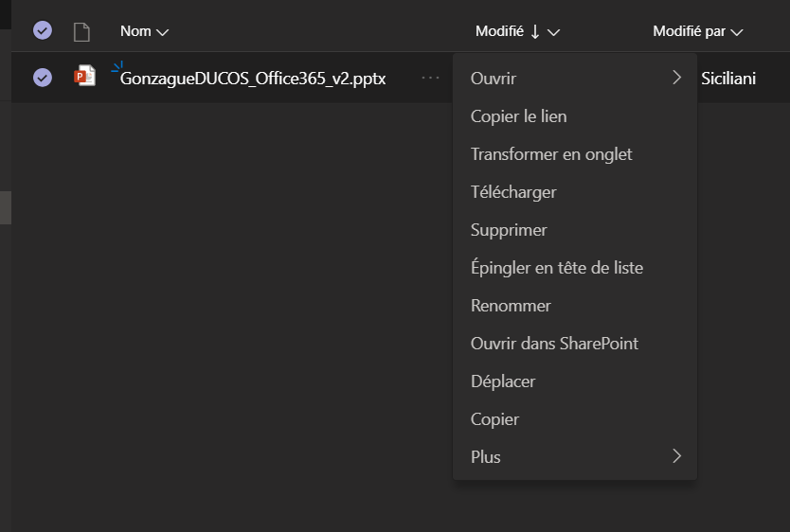Click the PowerPoint file type icon
The image size is (790, 532).
85,78
